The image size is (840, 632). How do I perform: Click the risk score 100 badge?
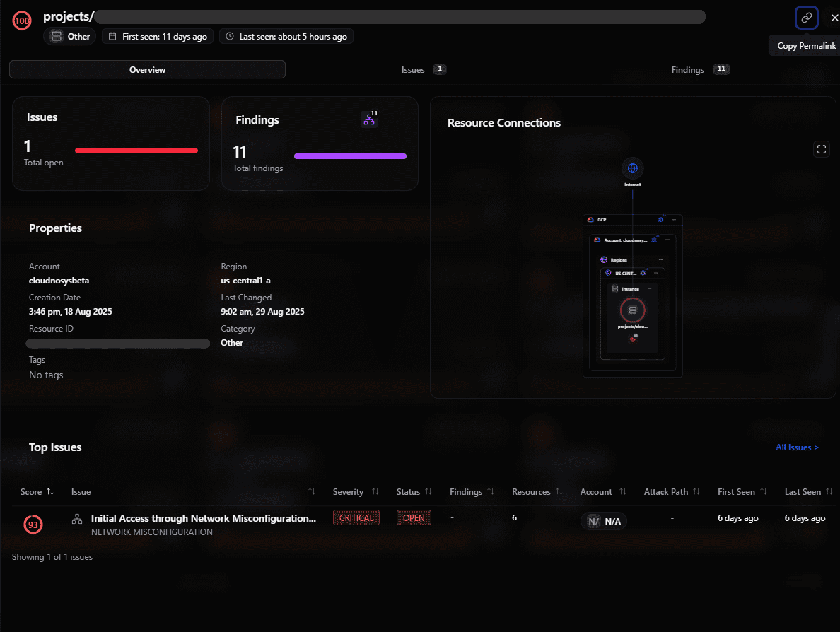[x=22, y=21]
